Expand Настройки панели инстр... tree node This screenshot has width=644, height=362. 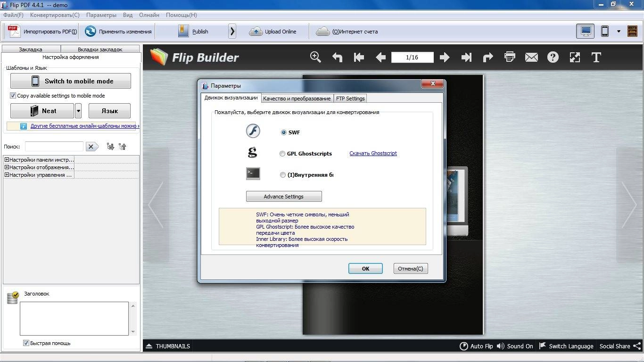pyautogui.click(x=7, y=160)
